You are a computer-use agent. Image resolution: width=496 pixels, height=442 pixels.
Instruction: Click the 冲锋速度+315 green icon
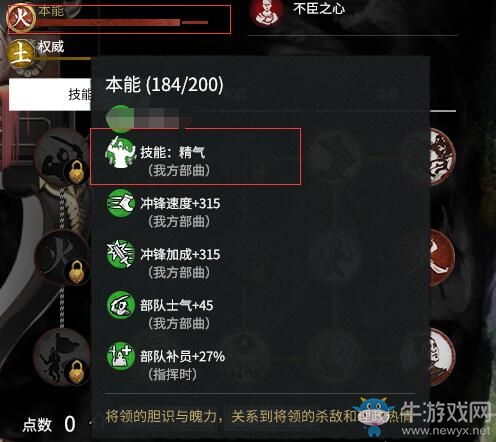click(x=120, y=203)
